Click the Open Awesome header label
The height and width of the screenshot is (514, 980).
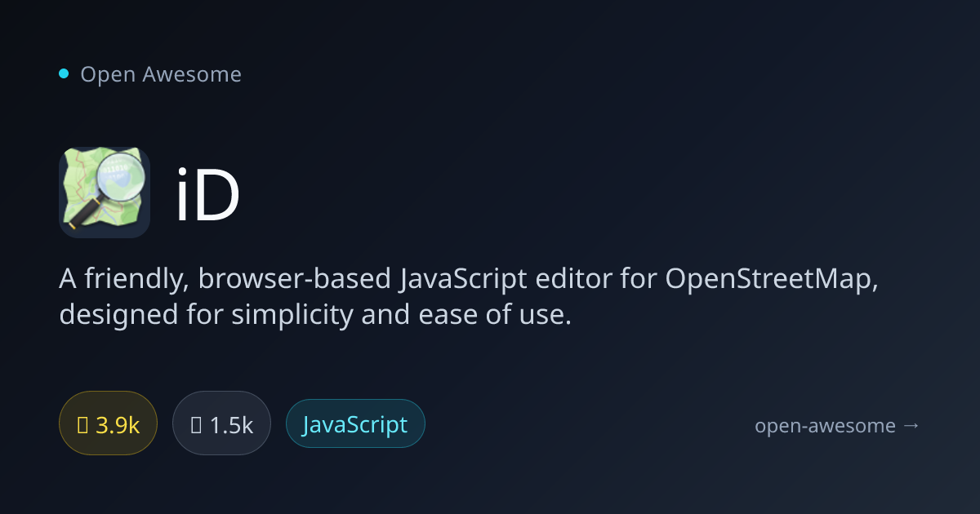click(161, 74)
